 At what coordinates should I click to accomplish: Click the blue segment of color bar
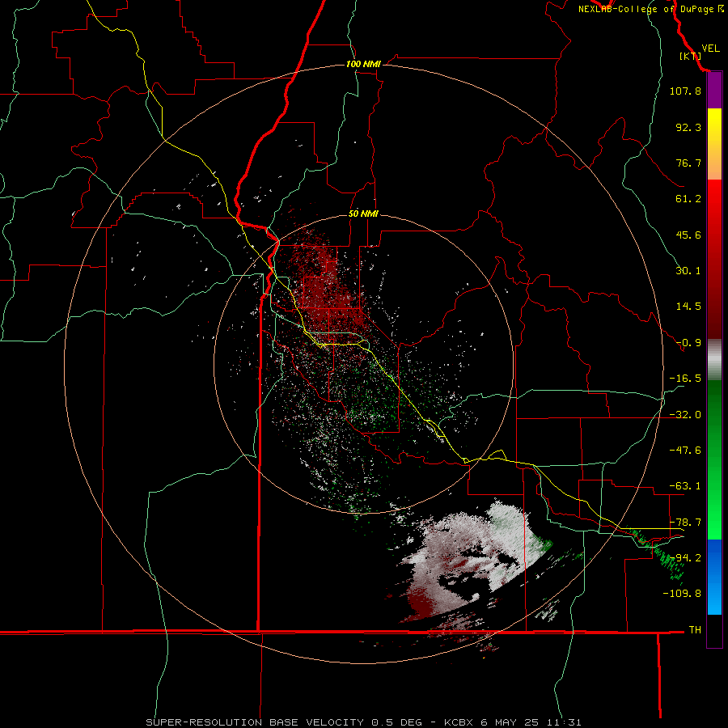714,577
